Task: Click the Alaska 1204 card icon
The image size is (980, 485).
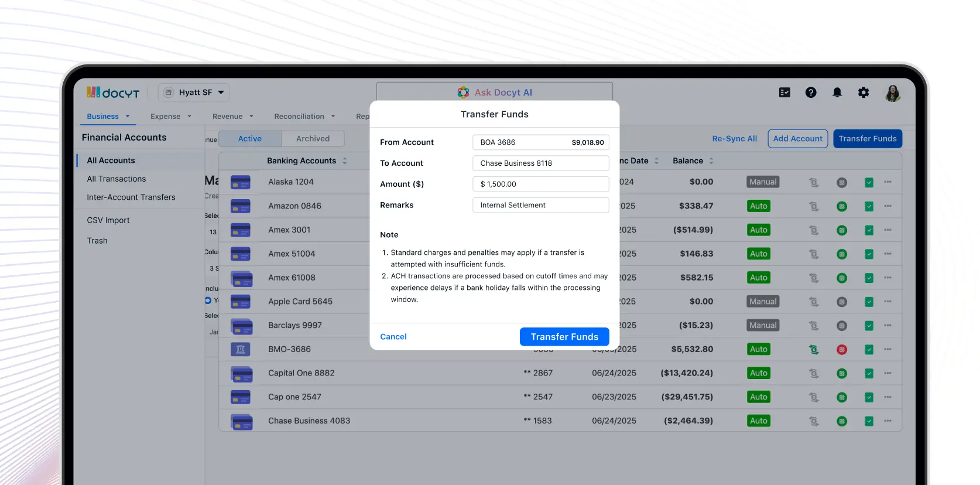Action: pos(241,182)
